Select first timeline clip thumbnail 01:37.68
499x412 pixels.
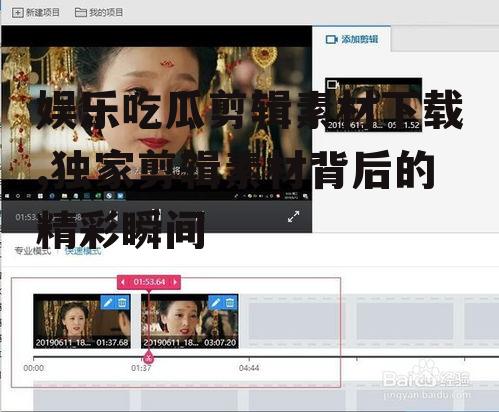pos(82,321)
